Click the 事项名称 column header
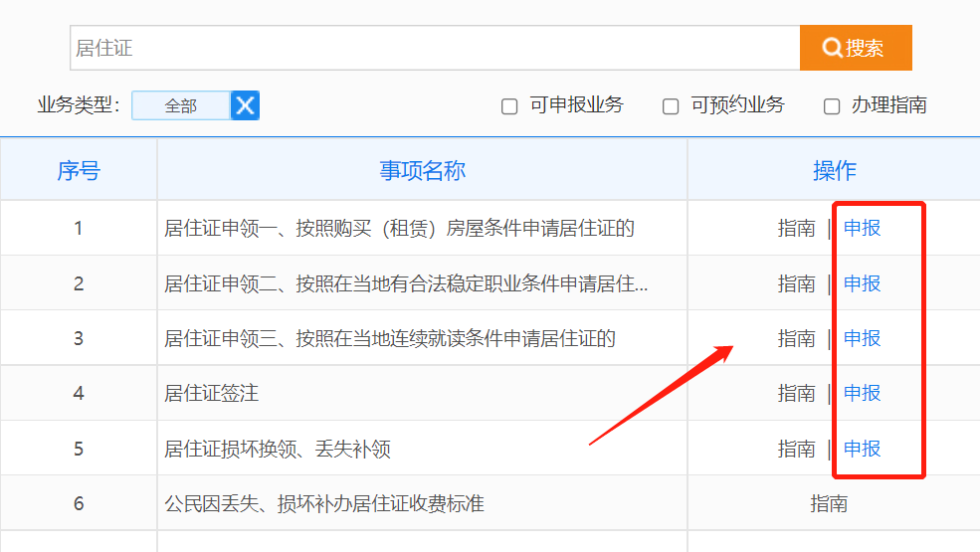Viewport: 980px width, 552px height. pos(422,170)
